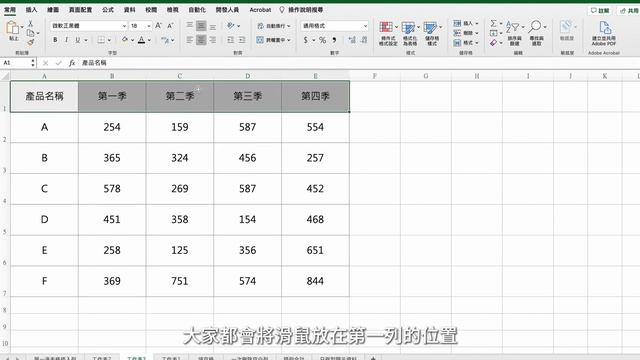Click the decrease font size icon
This screenshot has height=360, width=640.
tap(170, 26)
